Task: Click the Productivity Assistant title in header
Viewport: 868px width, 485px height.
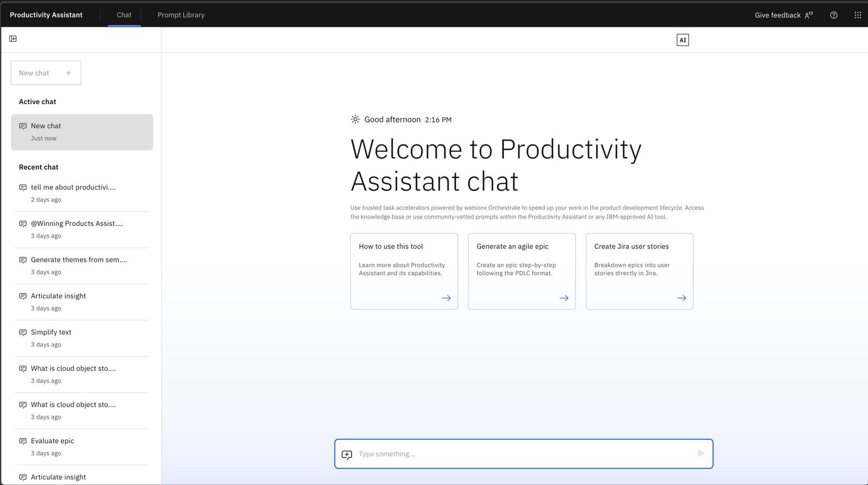Action: point(46,15)
